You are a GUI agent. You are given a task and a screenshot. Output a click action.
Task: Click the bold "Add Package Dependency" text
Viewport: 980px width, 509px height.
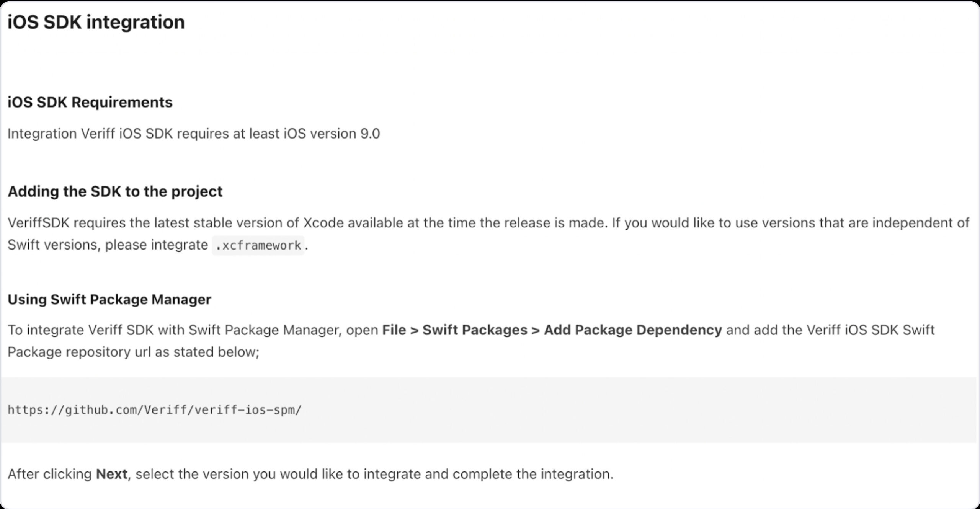(x=633, y=330)
